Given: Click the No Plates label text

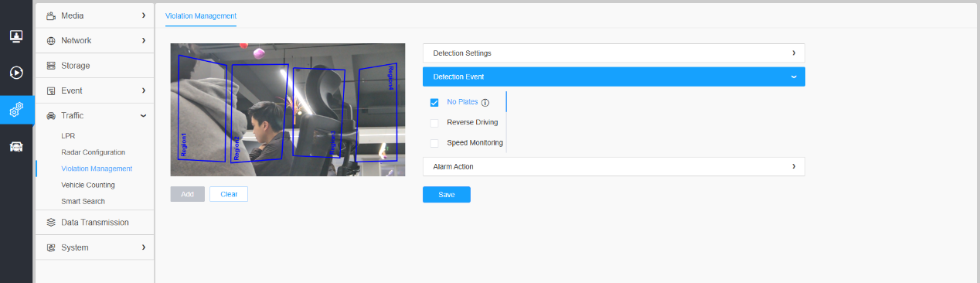Looking at the screenshot, I should [x=462, y=102].
